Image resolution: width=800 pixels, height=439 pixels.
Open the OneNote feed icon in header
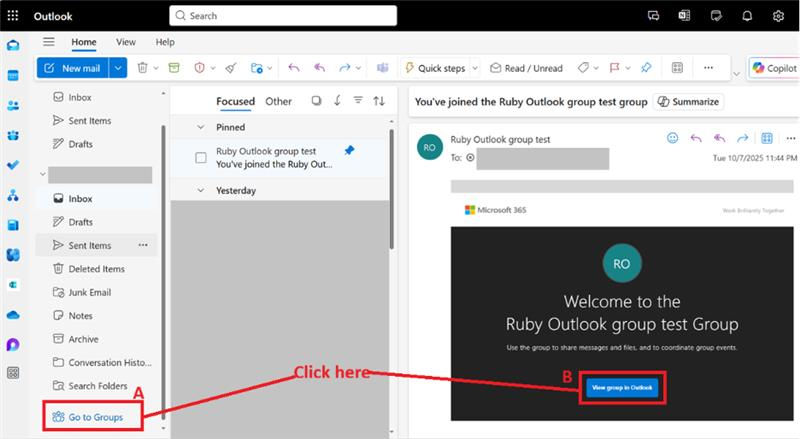tap(684, 16)
